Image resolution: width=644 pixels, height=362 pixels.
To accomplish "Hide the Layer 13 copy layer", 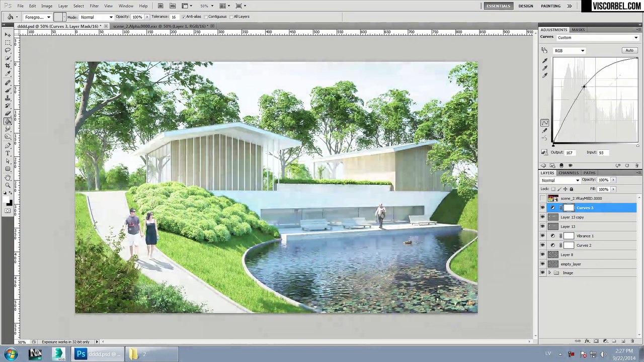I will click(542, 217).
